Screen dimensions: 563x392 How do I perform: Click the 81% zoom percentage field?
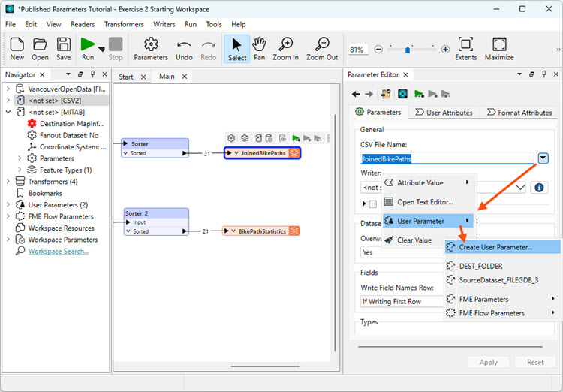coord(358,50)
